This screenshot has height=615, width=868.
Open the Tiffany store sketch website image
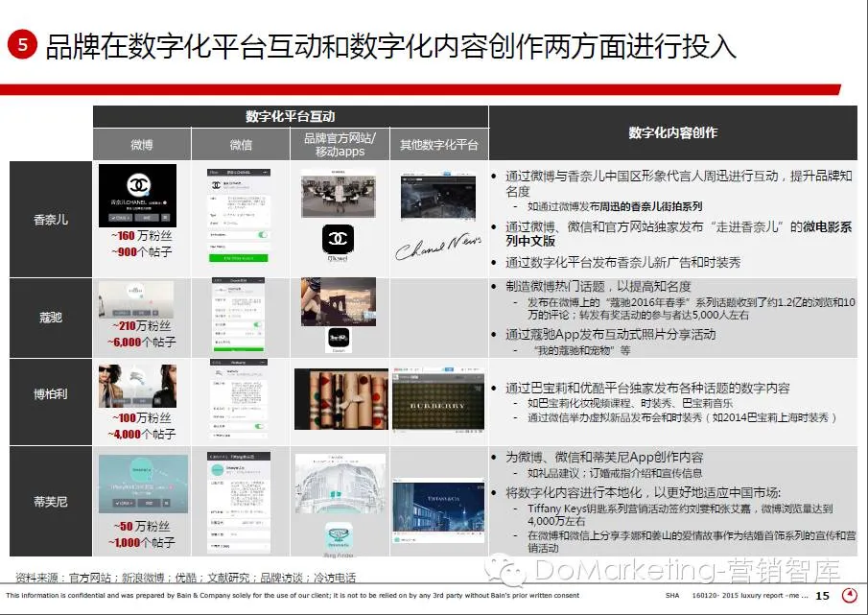pos(340,484)
